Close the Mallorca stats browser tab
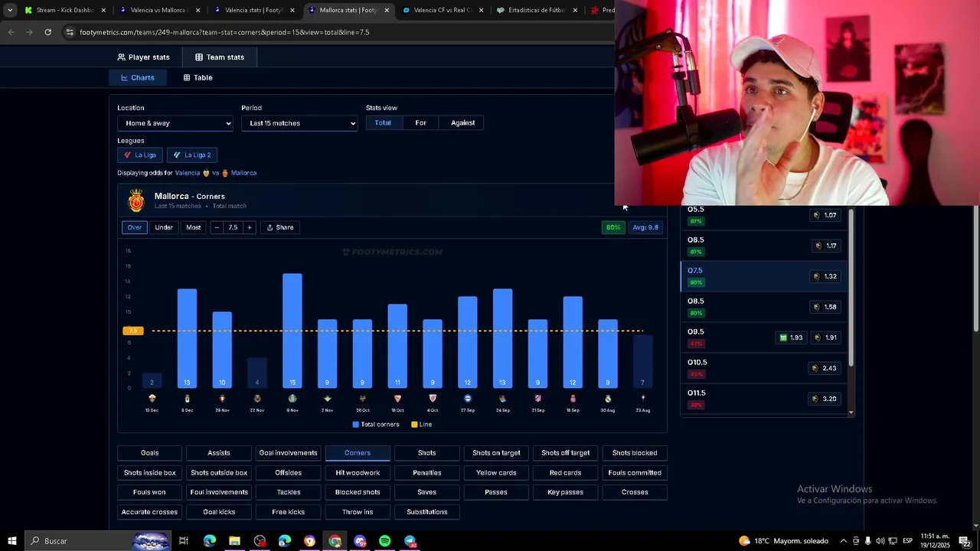Image resolution: width=980 pixels, height=551 pixels. coord(387,10)
